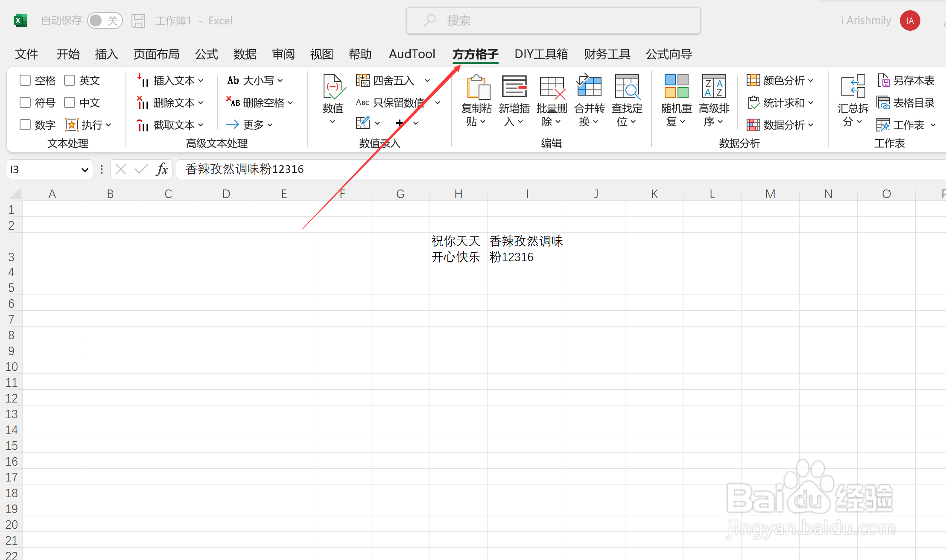Click the 汇总拆分 icon
Viewport: 946px width, 560px height.
tap(853, 86)
